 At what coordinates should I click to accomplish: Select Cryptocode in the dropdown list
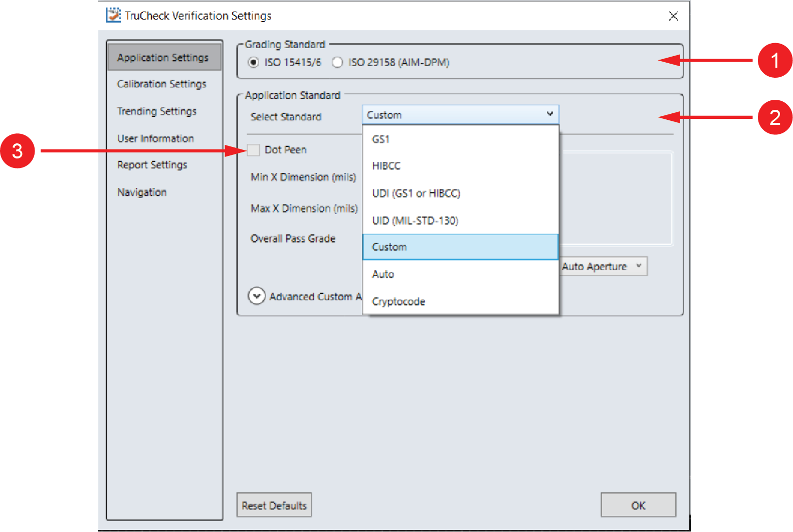[x=399, y=301]
